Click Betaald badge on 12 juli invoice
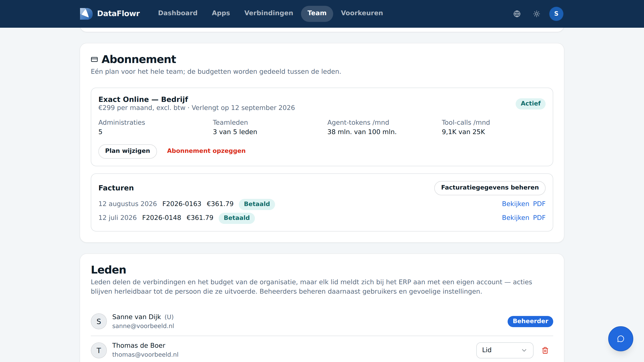This screenshot has width=644, height=362. (237, 218)
